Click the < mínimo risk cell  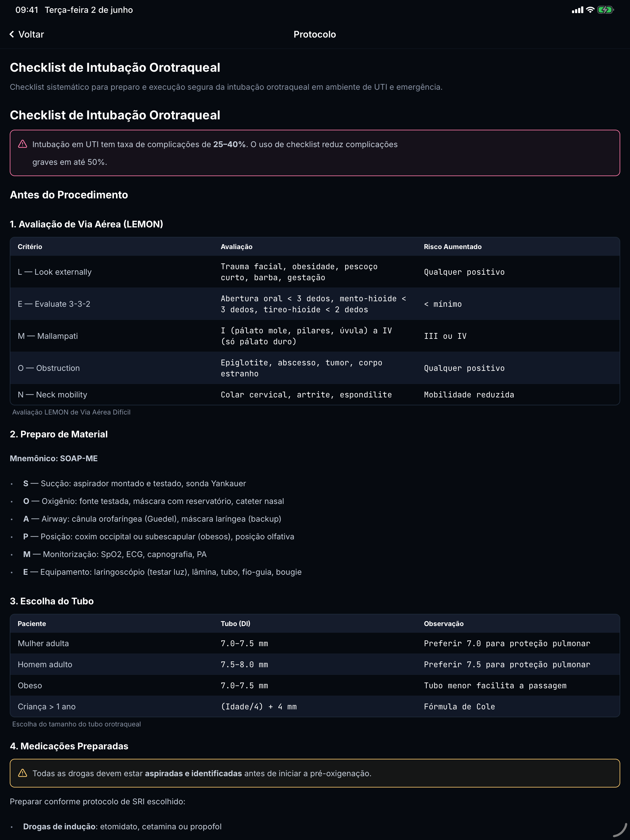tap(443, 304)
